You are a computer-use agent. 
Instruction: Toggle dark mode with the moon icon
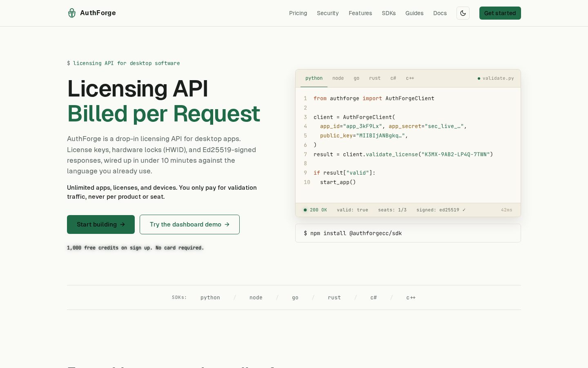pos(463,13)
